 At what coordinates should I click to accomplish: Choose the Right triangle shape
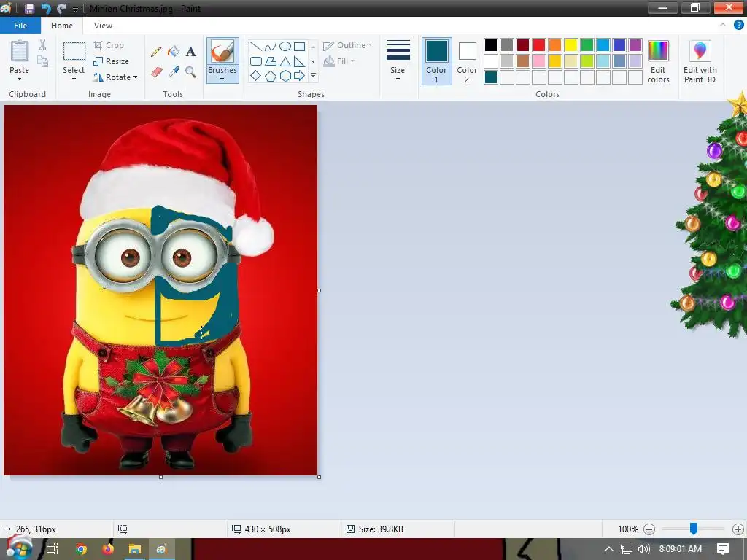(299, 61)
